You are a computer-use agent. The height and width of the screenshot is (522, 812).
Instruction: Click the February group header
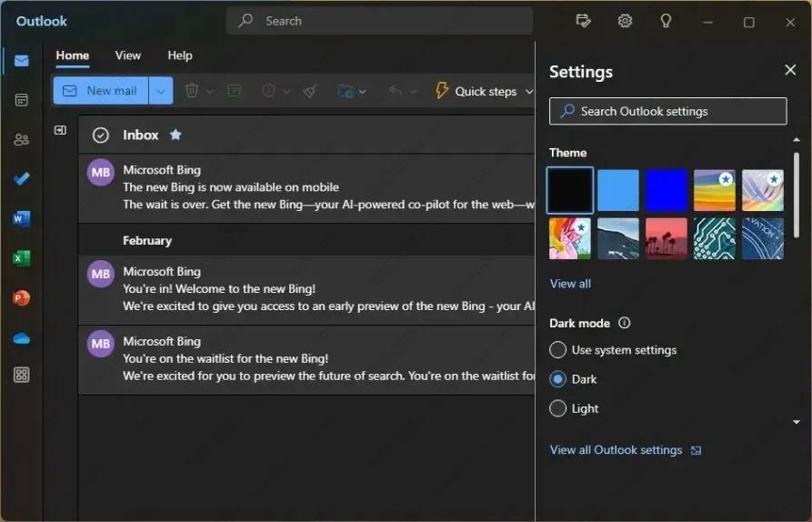pyautogui.click(x=306, y=240)
